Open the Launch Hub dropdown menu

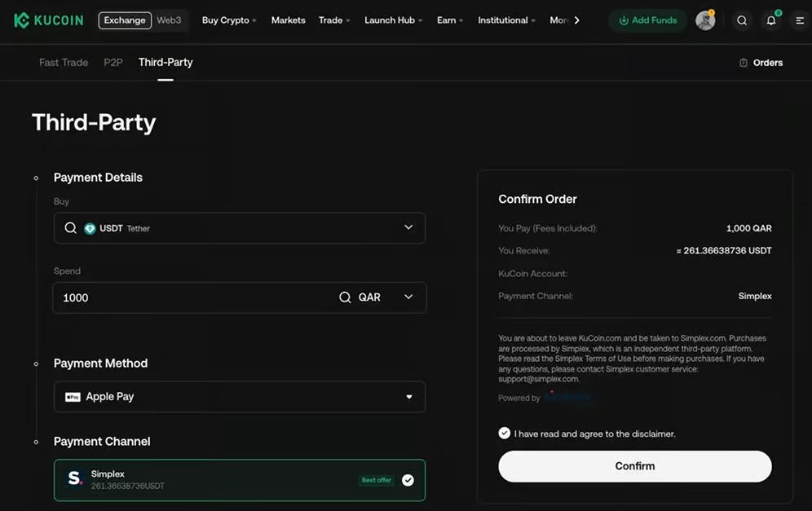(x=394, y=20)
